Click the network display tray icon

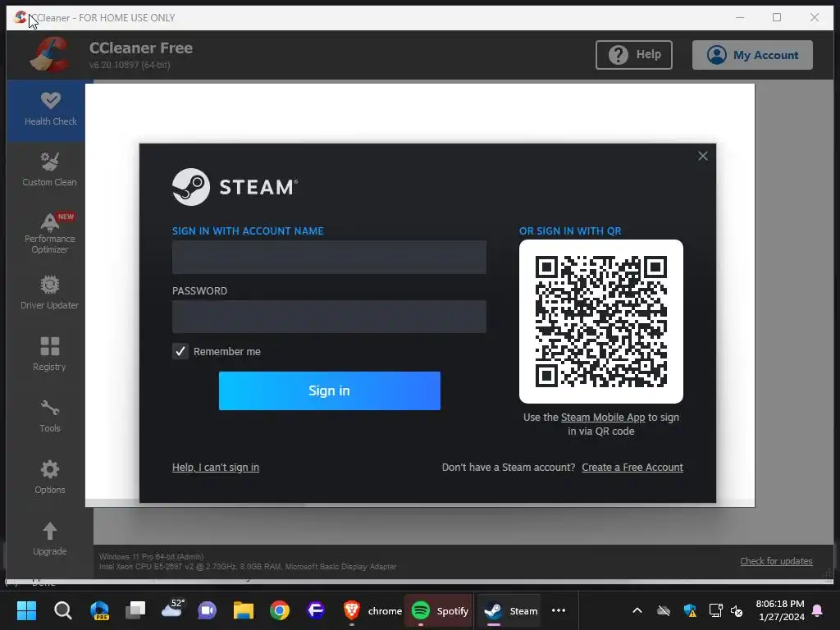point(715,610)
